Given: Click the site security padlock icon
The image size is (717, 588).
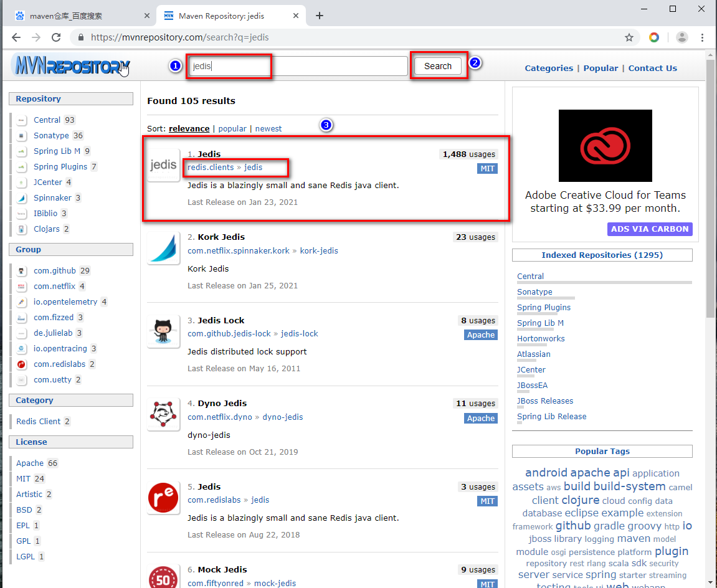Looking at the screenshot, I should point(80,37).
